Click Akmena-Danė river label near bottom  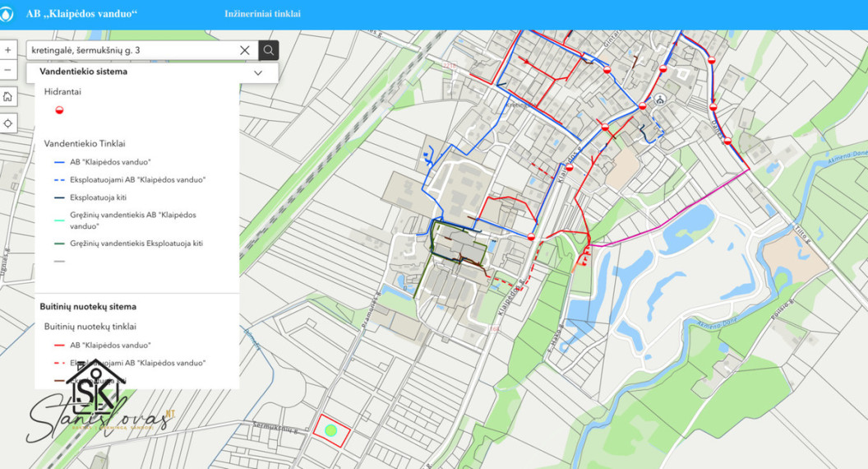718,323
